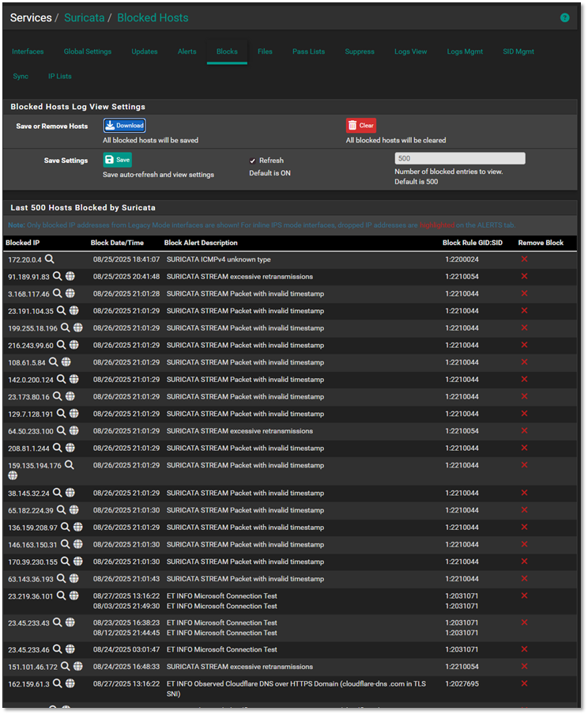588x715 pixels.
Task: Remove block for 172.20.0.4
Action: 525,259
